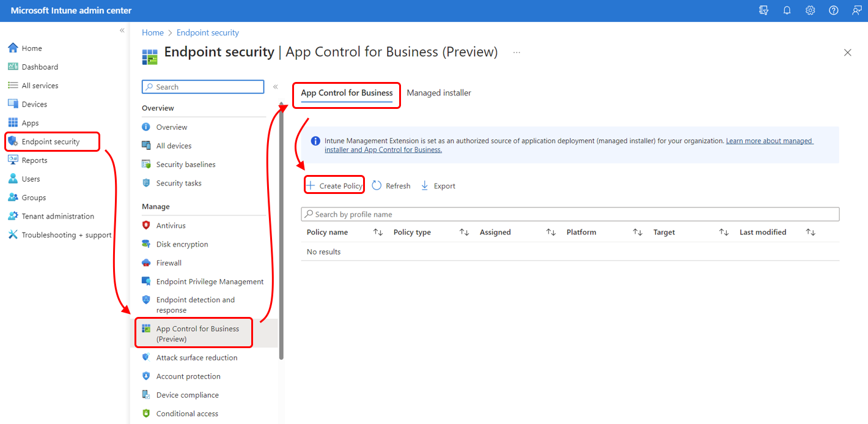Click the Microsoft Intune admin center title
This screenshot has height=424, width=868.
[71, 10]
